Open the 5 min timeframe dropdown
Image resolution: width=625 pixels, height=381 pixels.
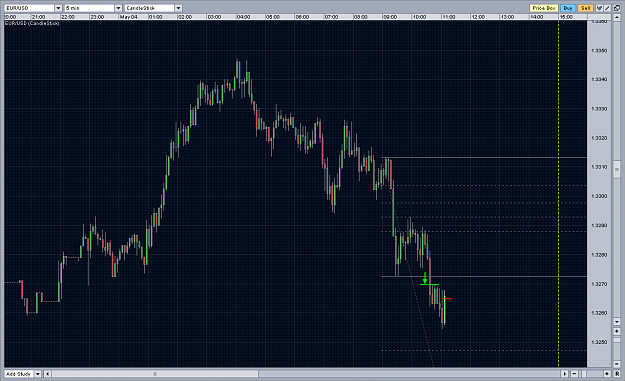tap(118, 8)
